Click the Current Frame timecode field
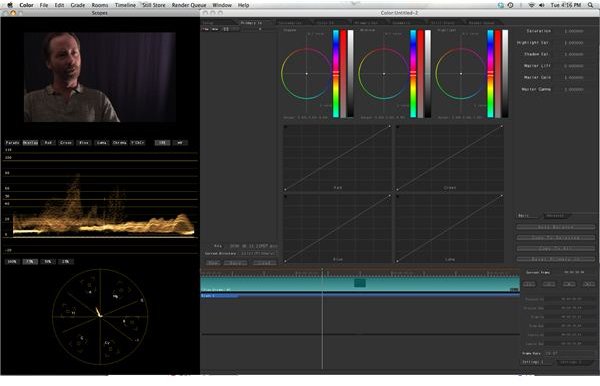Viewport: 600px width, 386px height. (x=575, y=272)
